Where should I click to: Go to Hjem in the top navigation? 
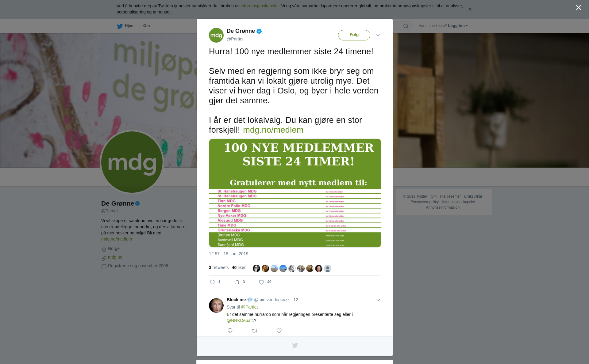pos(126,26)
